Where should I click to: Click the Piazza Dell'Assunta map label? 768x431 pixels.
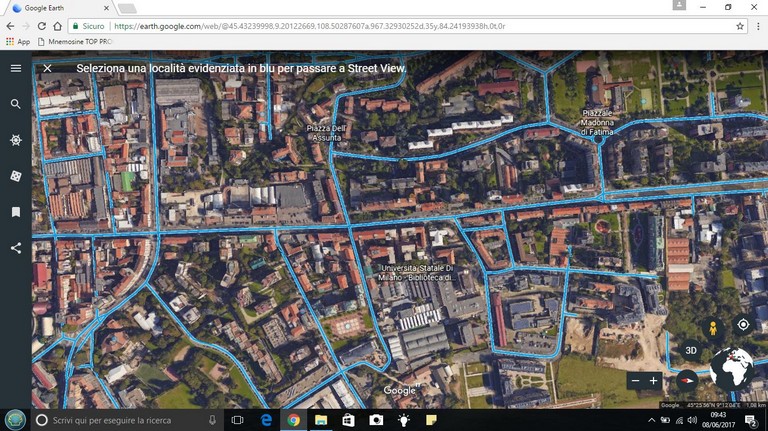pyautogui.click(x=326, y=133)
